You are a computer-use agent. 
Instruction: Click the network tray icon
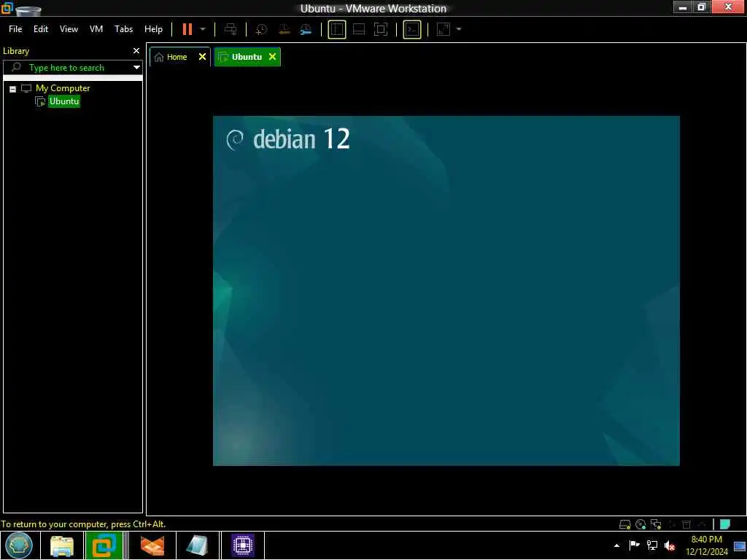(651, 545)
